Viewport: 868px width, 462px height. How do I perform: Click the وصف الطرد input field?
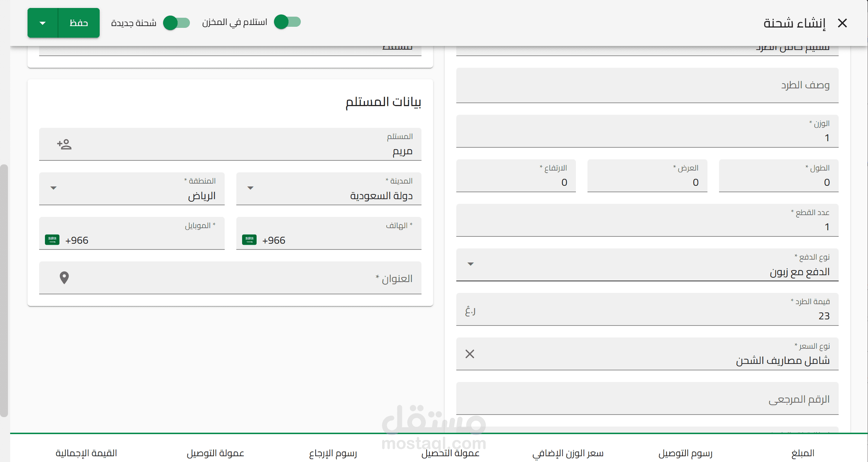(647, 85)
